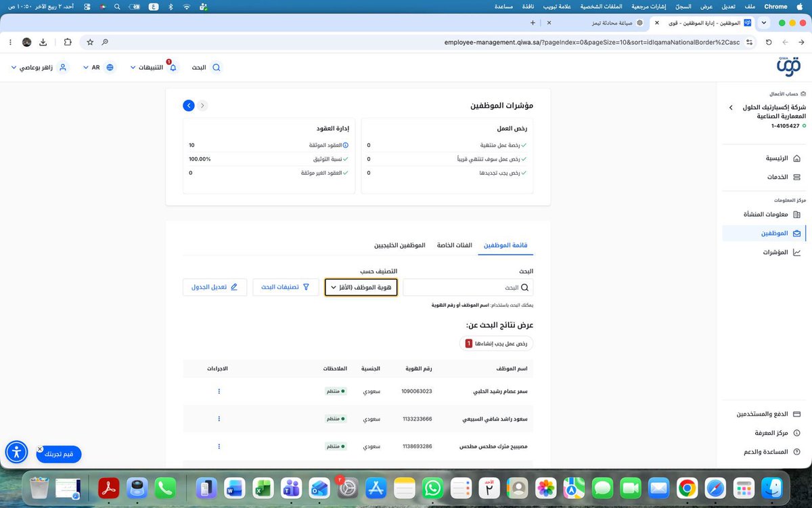Image resolution: width=812 pixels, height=508 pixels.
Task: Click ID number 1133233666
Action: (416, 419)
